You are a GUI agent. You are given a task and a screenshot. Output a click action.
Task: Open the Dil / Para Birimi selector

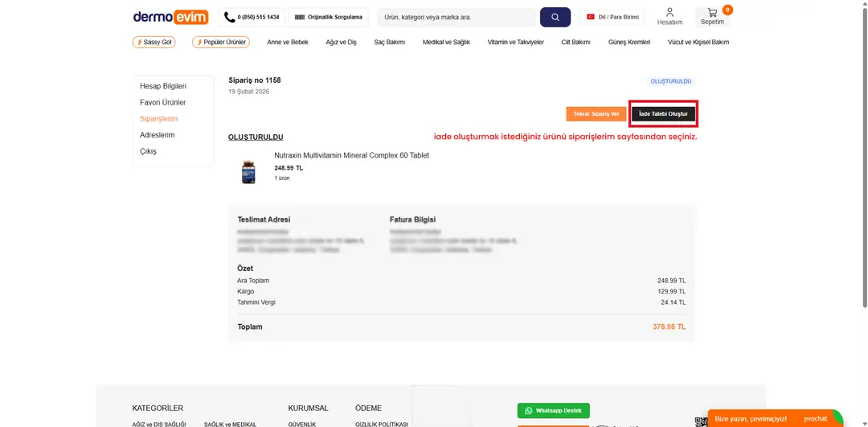click(612, 17)
